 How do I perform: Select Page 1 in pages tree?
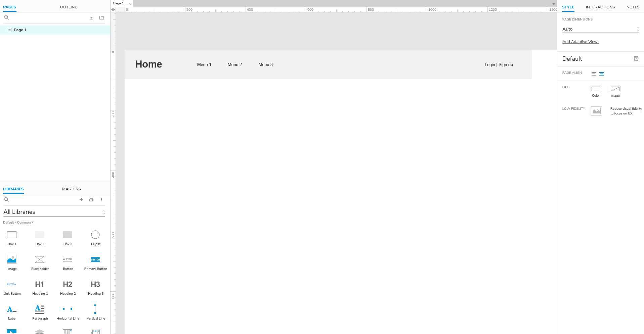coord(55,30)
